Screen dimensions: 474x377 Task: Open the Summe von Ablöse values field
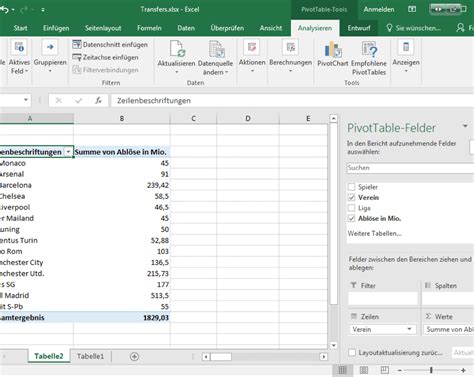coord(449,329)
